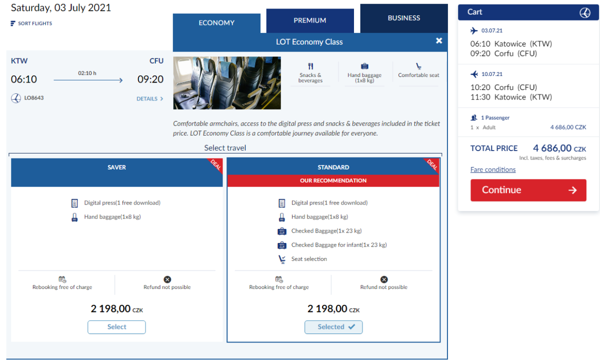Click the snacks & beverages cutlery icon

[310, 66]
